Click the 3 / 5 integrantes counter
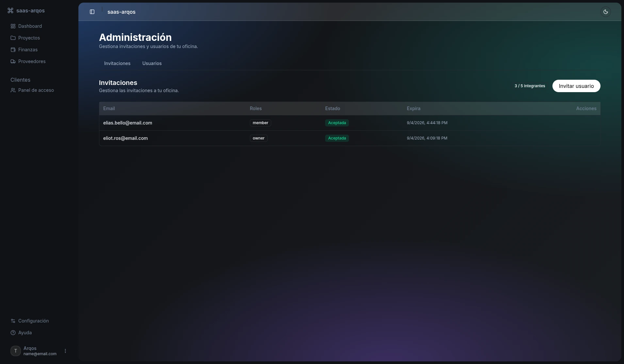624x364 pixels. 530,86
